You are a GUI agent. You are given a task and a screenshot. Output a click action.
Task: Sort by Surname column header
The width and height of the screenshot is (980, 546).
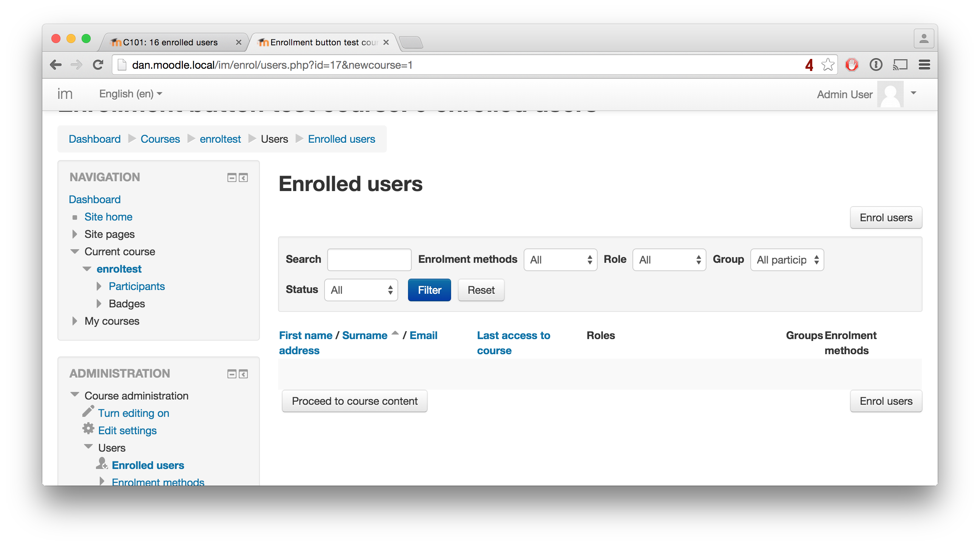(365, 335)
